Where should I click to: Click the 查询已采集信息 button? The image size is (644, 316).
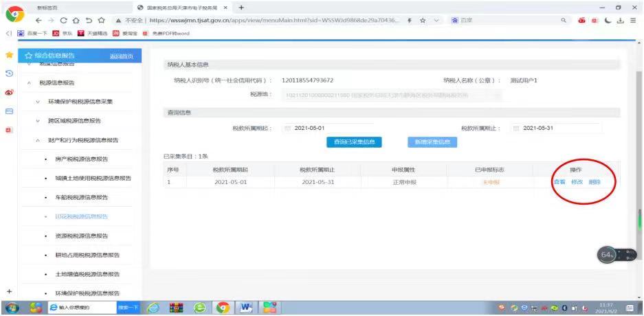354,142
